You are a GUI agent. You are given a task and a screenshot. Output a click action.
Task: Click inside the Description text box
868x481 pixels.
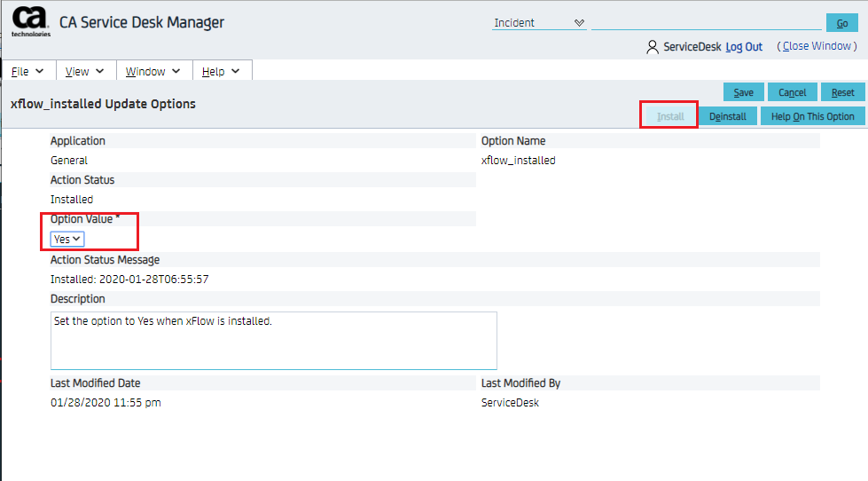click(x=273, y=341)
